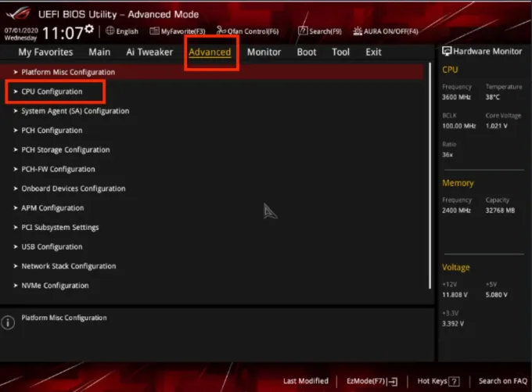Open MyFavorite(F3) from the top toolbar
Viewport: 532px width, 392px height.
(154, 31)
